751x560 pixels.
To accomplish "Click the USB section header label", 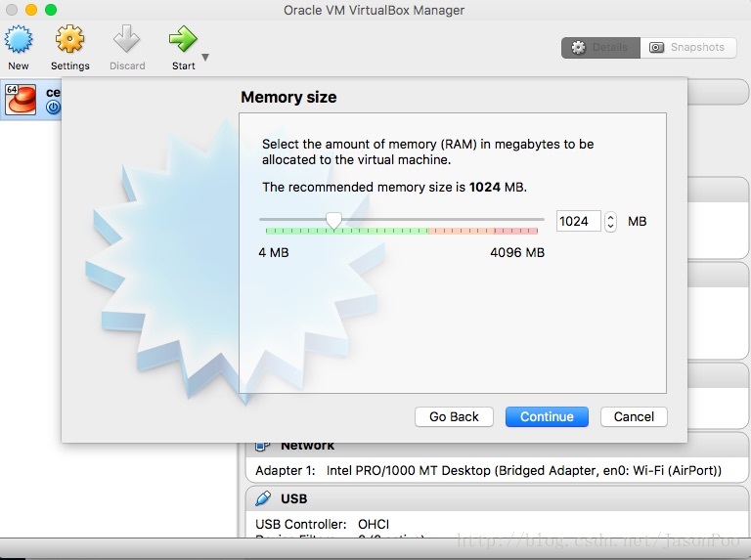I will pos(293,498).
